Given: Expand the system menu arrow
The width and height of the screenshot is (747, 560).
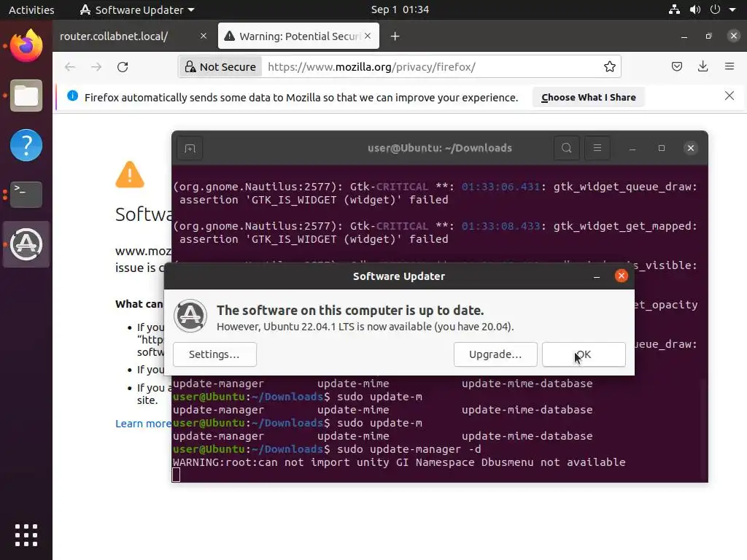Looking at the screenshot, I should pos(732,9).
